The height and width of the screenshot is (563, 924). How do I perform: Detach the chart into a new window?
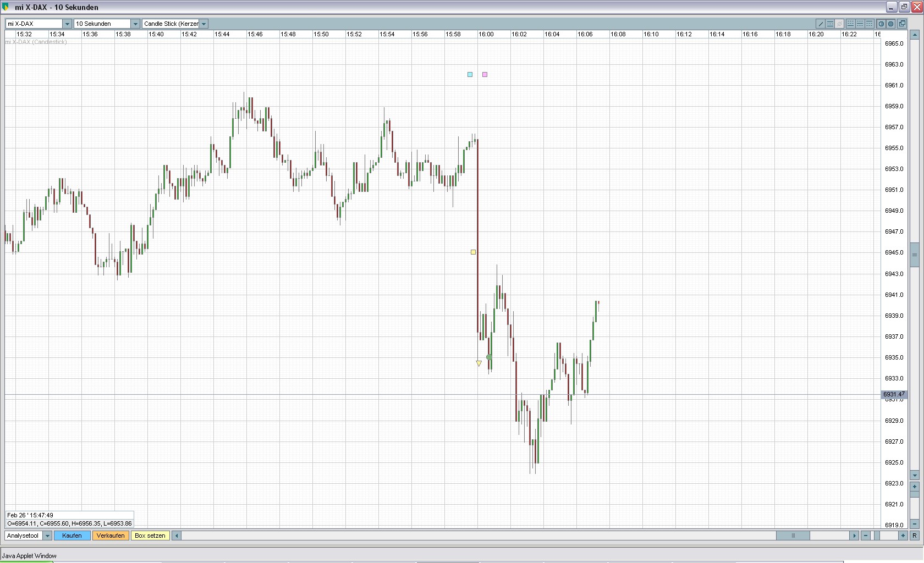coord(902,24)
